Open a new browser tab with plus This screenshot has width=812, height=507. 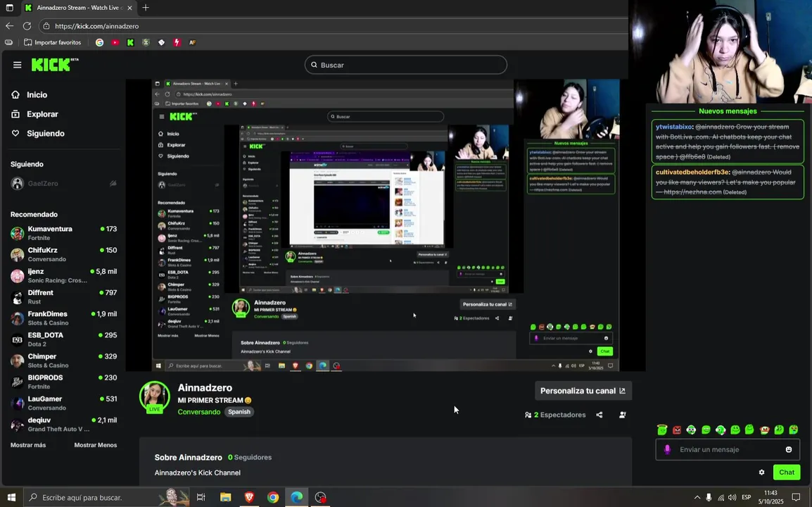(146, 8)
